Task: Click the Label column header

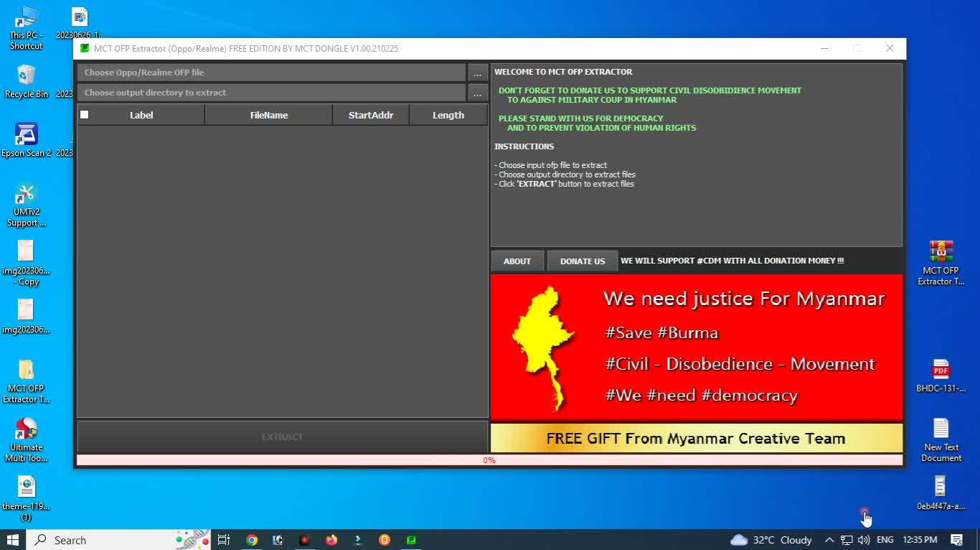Action: coord(141,115)
